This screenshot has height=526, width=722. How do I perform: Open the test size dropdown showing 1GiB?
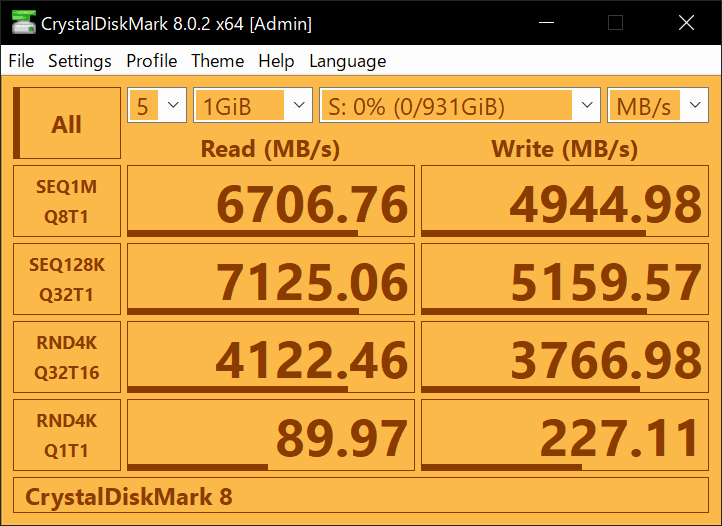click(253, 105)
